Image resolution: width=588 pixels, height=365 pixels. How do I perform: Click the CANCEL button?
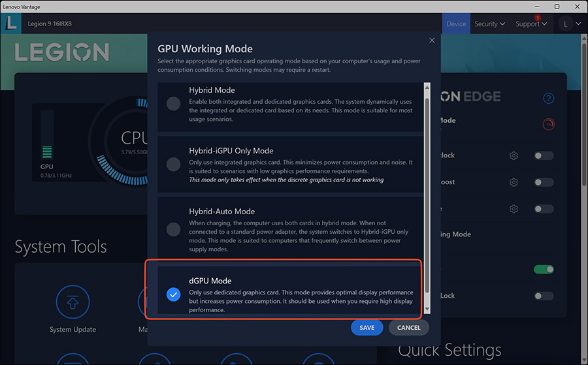pos(409,328)
